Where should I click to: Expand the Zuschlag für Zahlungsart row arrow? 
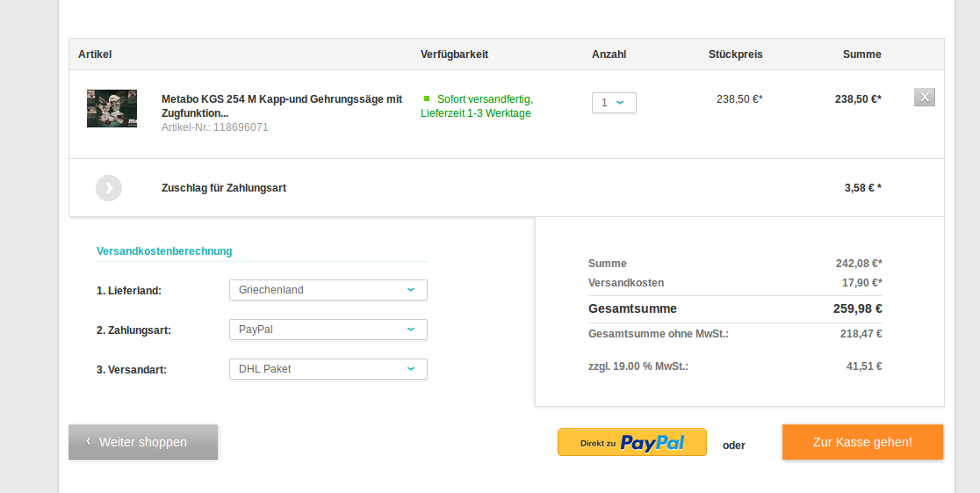coord(109,188)
